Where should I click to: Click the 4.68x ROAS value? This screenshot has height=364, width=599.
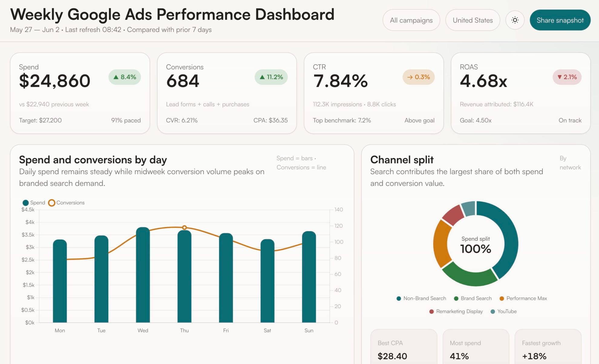pos(483,81)
